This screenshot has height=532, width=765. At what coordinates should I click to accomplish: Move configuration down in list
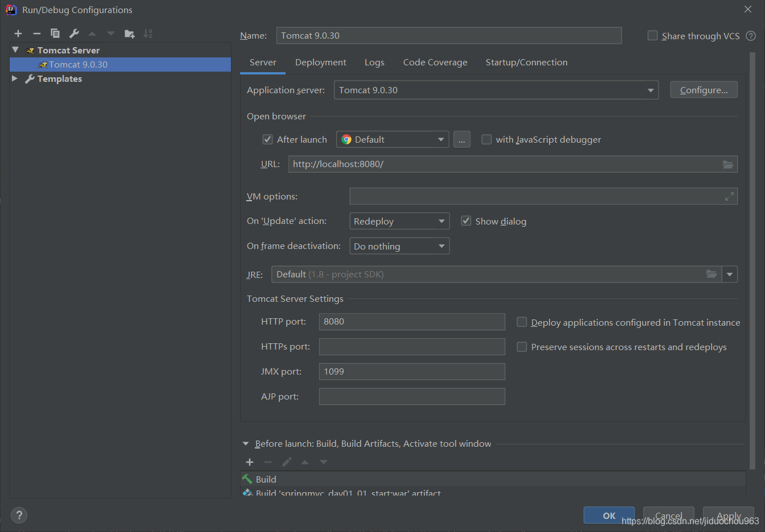[x=111, y=34]
